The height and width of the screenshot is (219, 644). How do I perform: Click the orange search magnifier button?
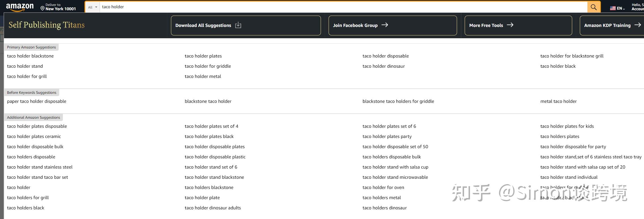point(594,7)
